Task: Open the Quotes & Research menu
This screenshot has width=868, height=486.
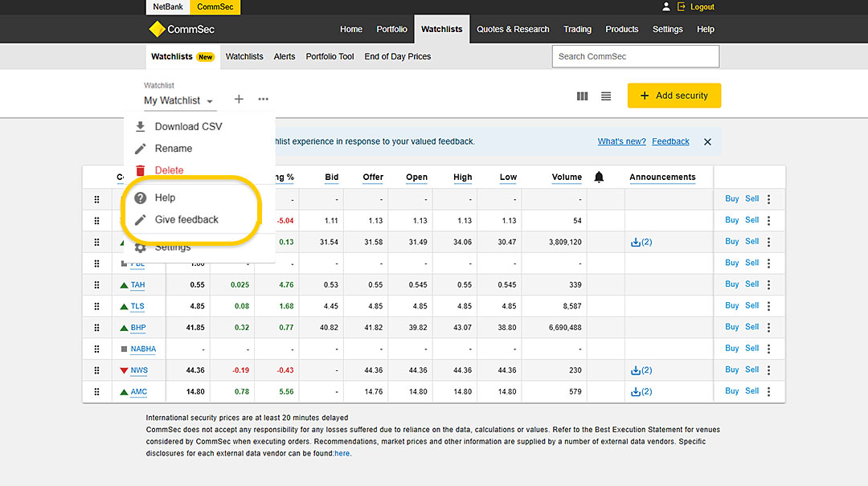Action: [x=513, y=30]
